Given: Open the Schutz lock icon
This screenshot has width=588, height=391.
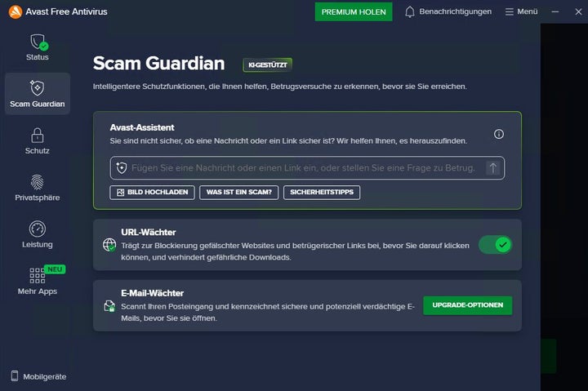Looking at the screenshot, I should 38,136.
